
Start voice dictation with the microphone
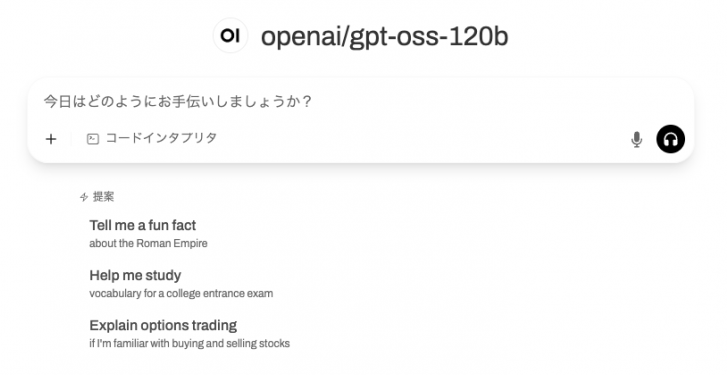637,139
